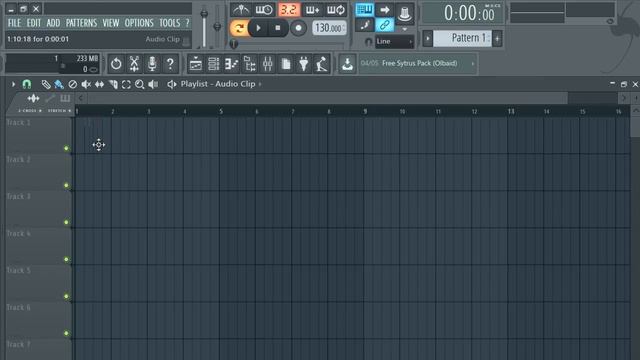Open pattern options arrow left of Pattern 1
The height and width of the screenshot is (360, 640).
427,39
